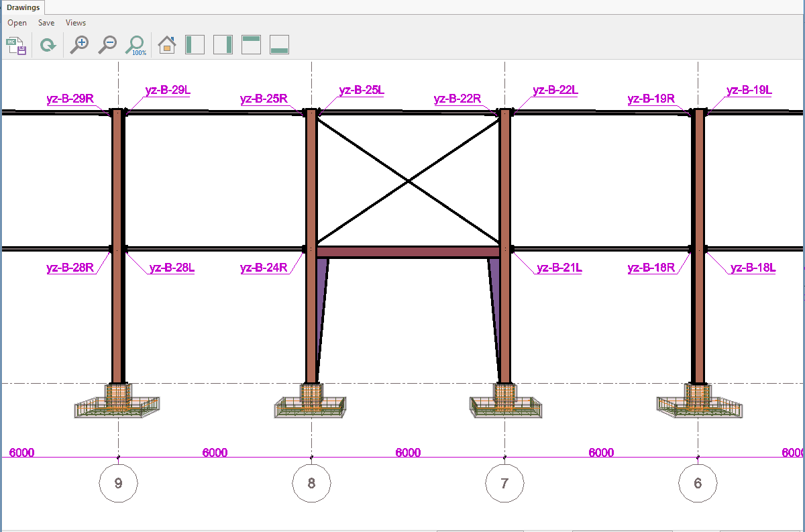Switch to the Drawings tab
This screenshot has height=532, width=805.
coord(23,8)
